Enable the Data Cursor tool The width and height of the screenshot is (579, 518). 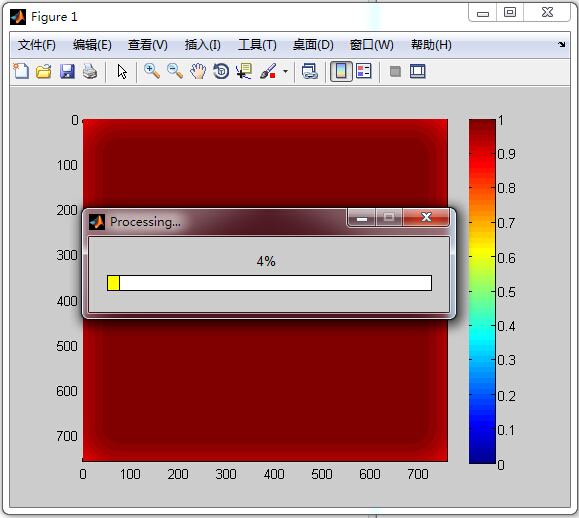click(x=244, y=71)
